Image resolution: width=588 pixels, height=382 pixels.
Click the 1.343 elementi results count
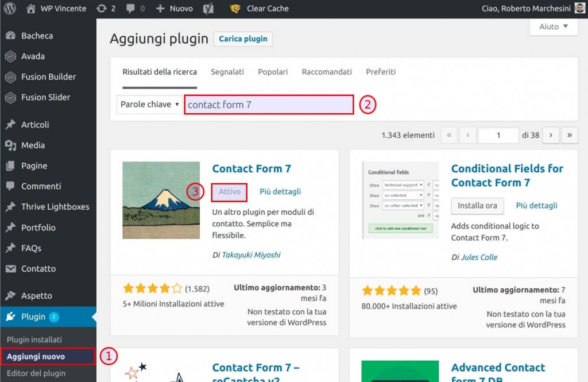point(408,135)
